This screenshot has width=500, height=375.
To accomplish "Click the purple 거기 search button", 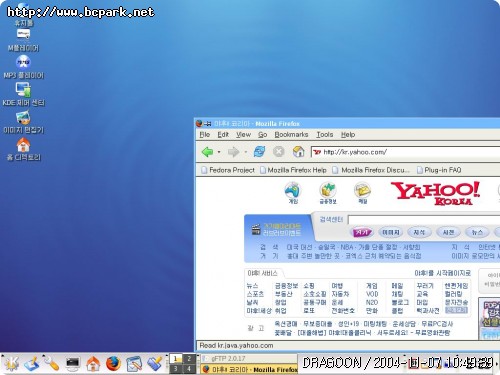I will 361,232.
